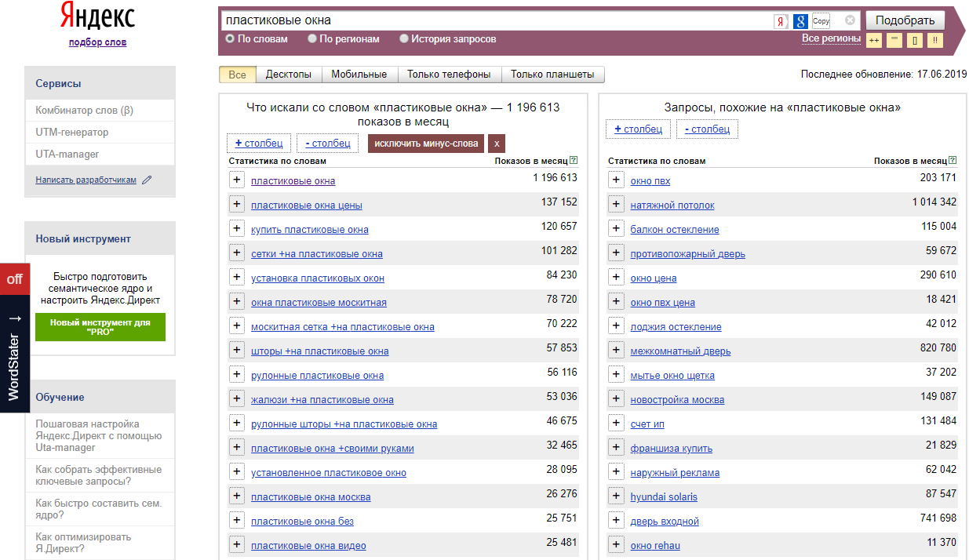Remove a column in the Запросы, похожие panel
The image size is (969, 560).
pos(707,129)
